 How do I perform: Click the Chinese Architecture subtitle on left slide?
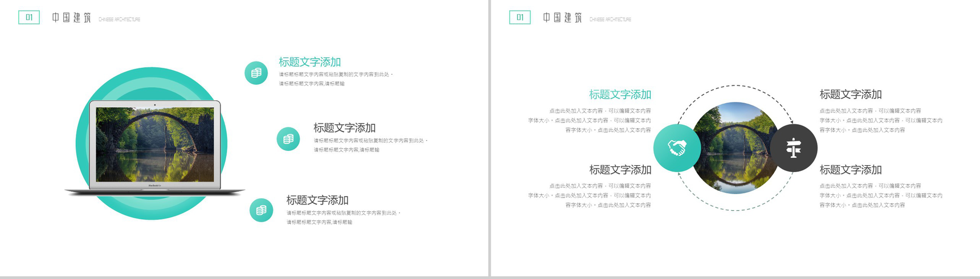click(x=119, y=19)
